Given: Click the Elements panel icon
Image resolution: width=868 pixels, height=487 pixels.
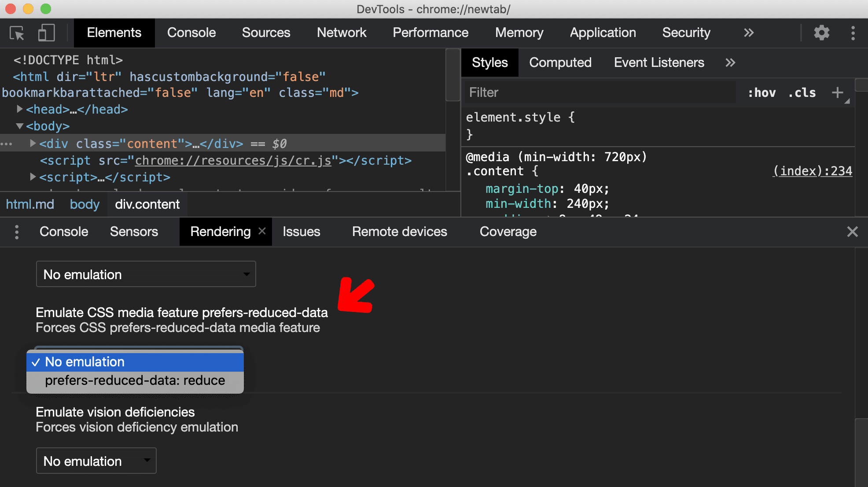Looking at the screenshot, I should 113,33.
